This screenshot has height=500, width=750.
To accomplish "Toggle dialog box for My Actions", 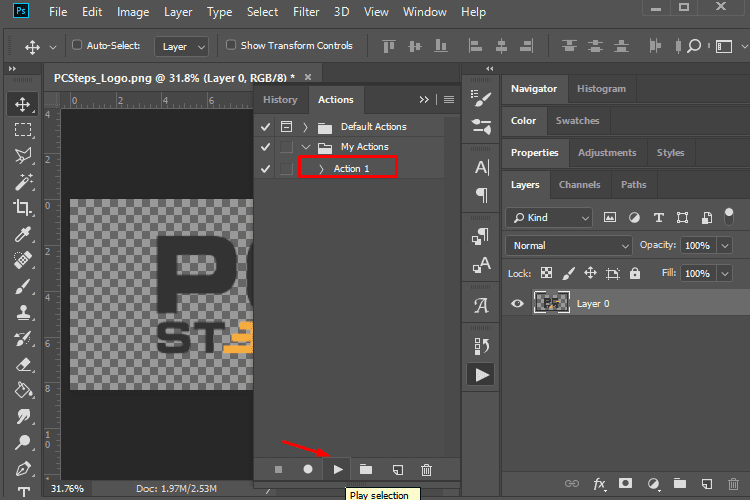I will tap(286, 147).
